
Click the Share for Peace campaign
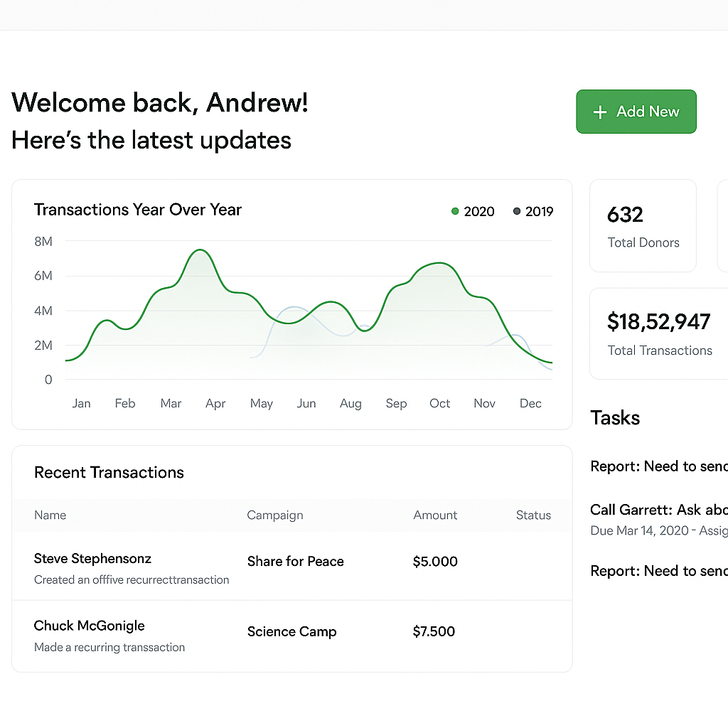pyautogui.click(x=295, y=562)
